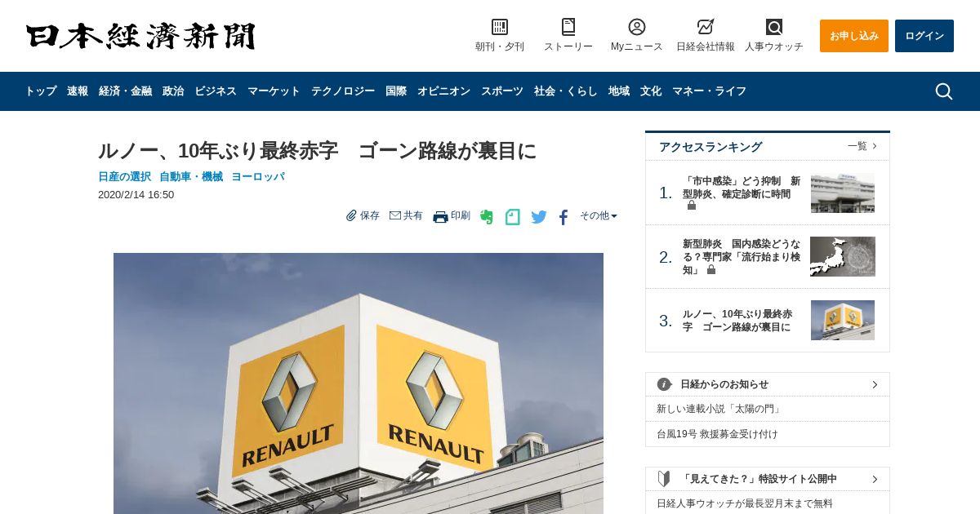The width and height of the screenshot is (980, 514).
Task: Open the オピニオン section
Action: [x=444, y=91]
